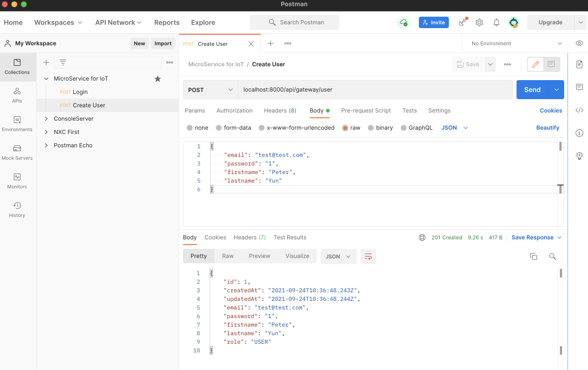Open the response format JSON dropdown

pyautogui.click(x=339, y=257)
